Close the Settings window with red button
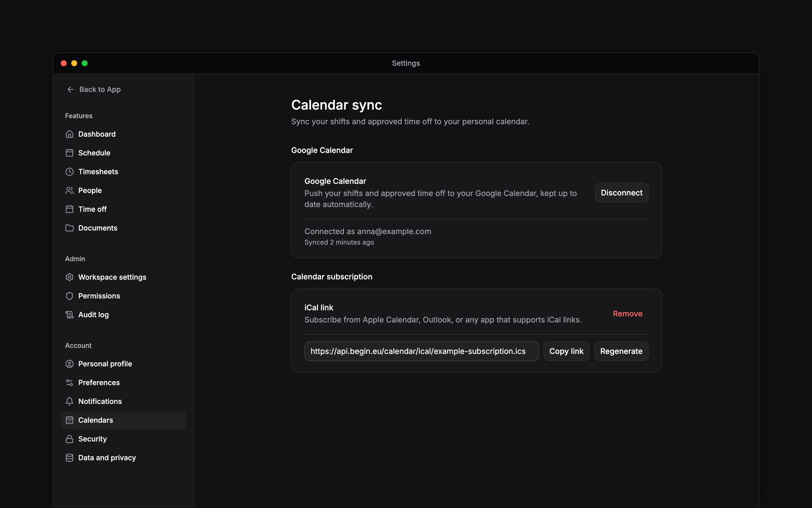 click(64, 63)
